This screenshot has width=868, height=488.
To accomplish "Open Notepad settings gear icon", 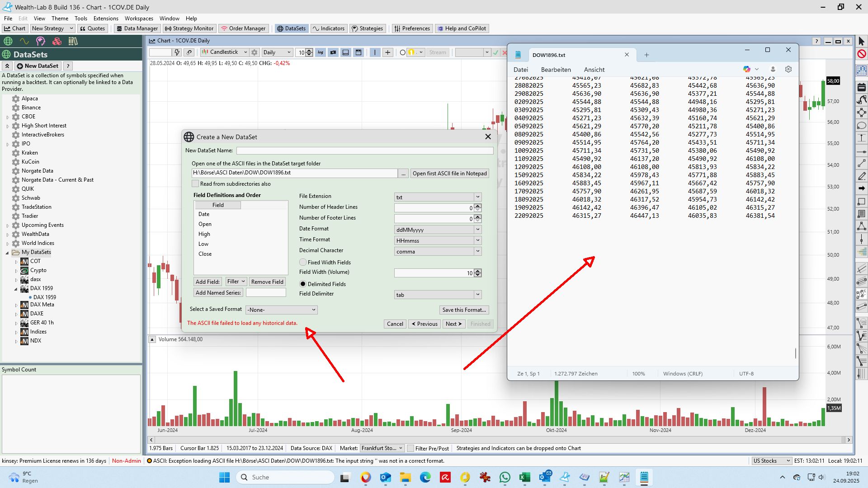I will [x=788, y=69].
